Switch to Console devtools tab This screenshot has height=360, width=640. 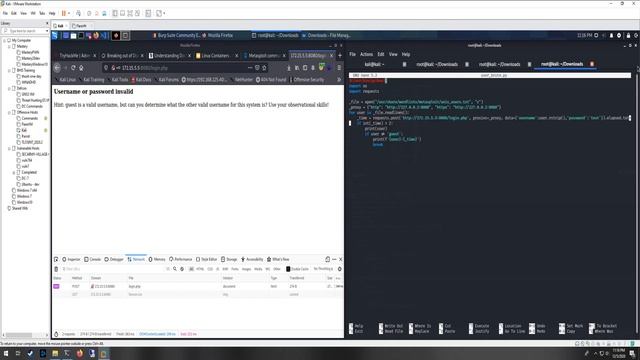[92, 259]
